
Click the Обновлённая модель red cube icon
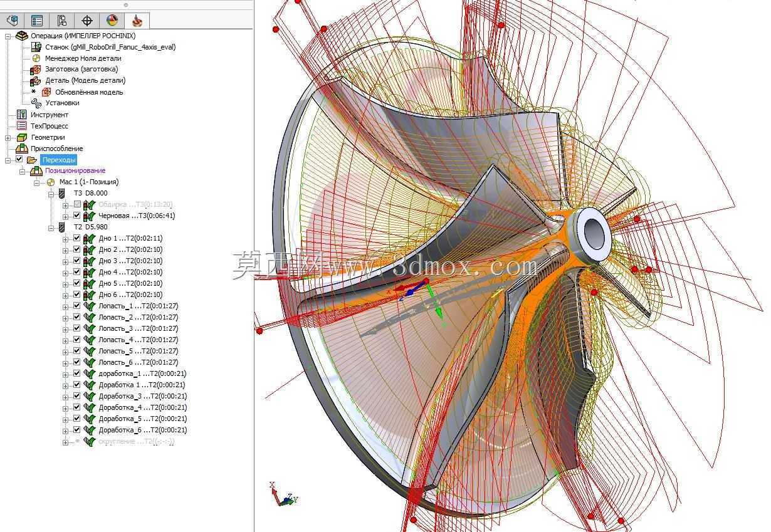[x=46, y=92]
